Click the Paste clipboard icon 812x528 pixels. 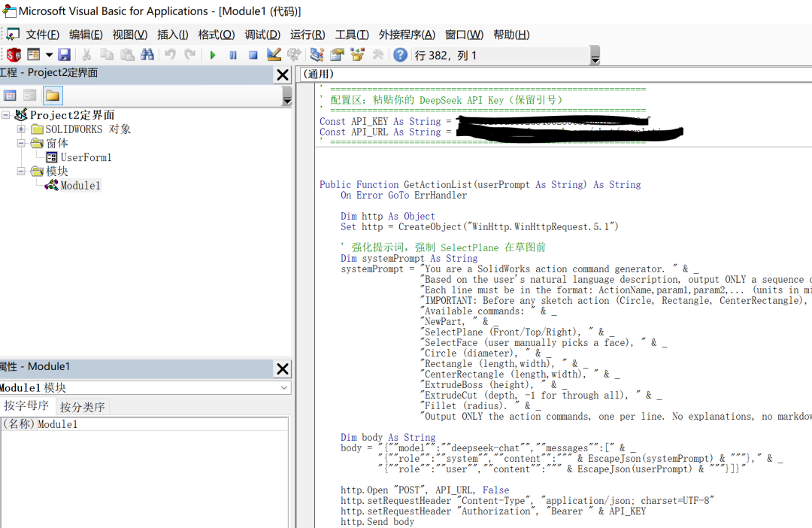(x=127, y=54)
